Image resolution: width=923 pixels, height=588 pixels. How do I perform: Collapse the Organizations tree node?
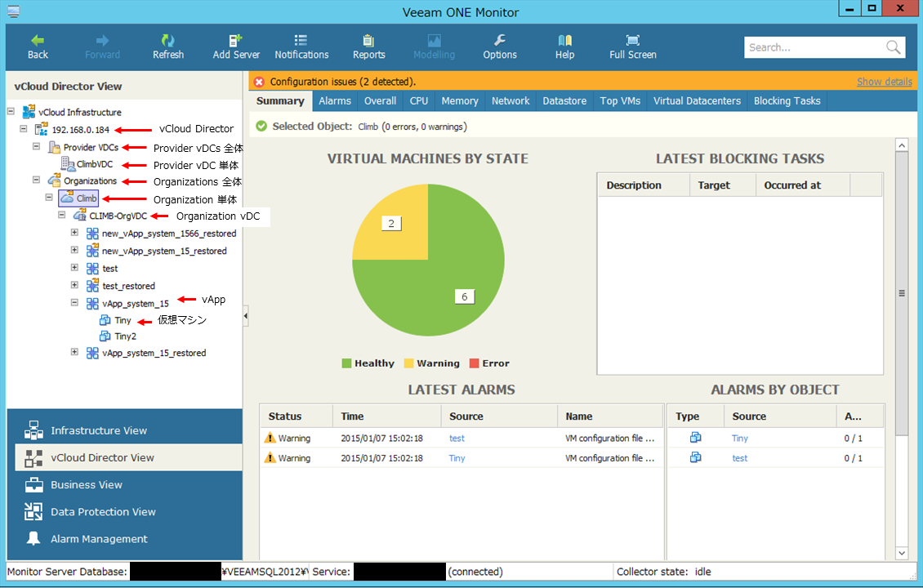coord(37,180)
